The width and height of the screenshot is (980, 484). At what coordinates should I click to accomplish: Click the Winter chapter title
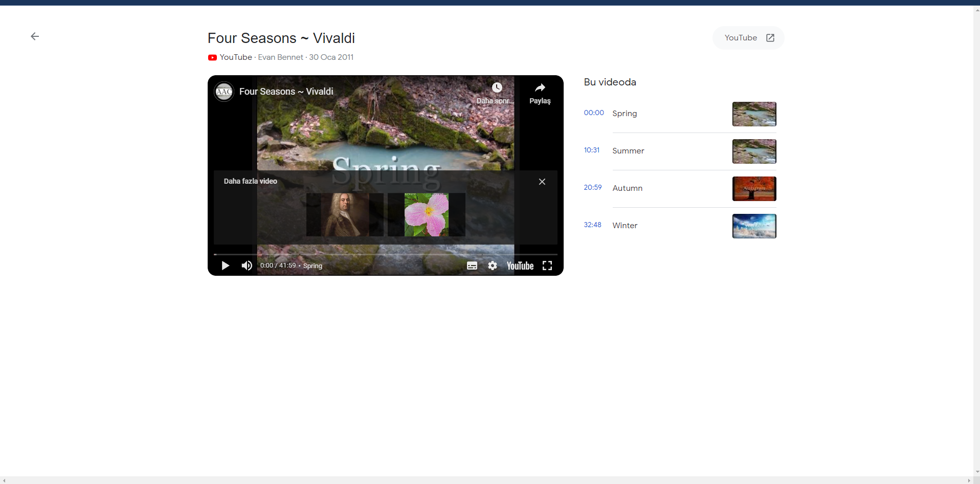click(625, 226)
